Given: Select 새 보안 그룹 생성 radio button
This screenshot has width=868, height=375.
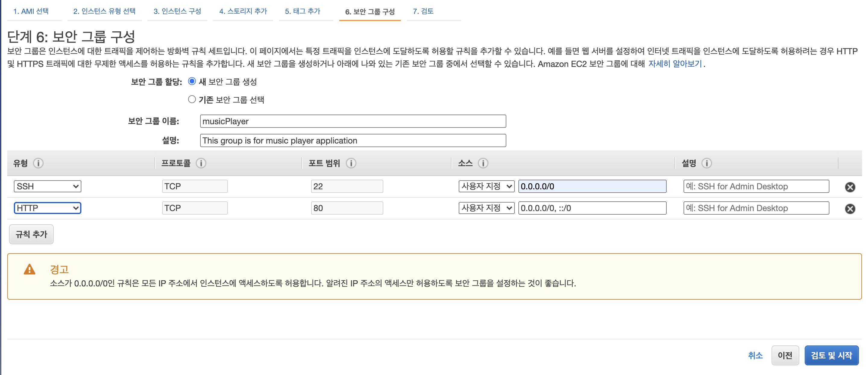Looking at the screenshot, I should click(192, 81).
